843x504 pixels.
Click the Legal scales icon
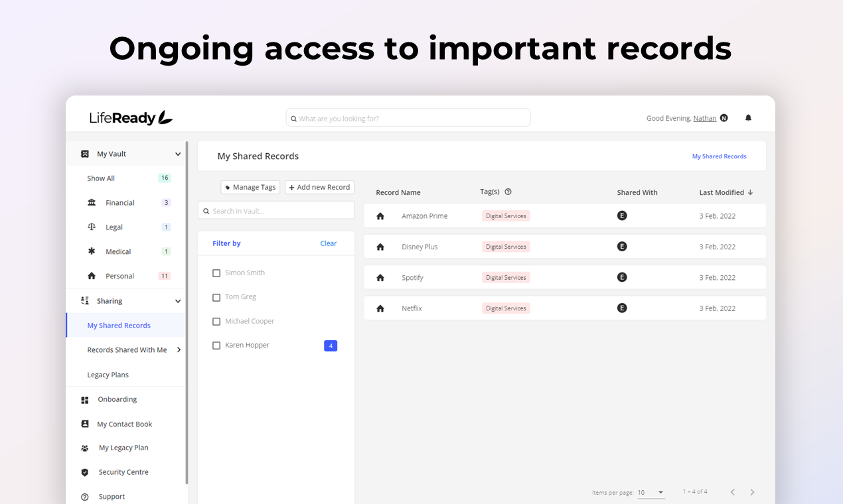coord(92,227)
